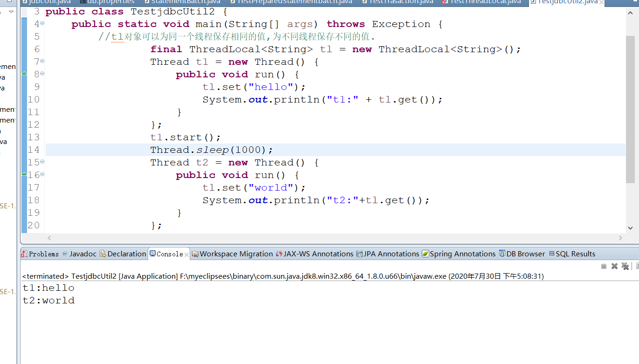Select the Console view icon in the Console tab

[152, 254]
